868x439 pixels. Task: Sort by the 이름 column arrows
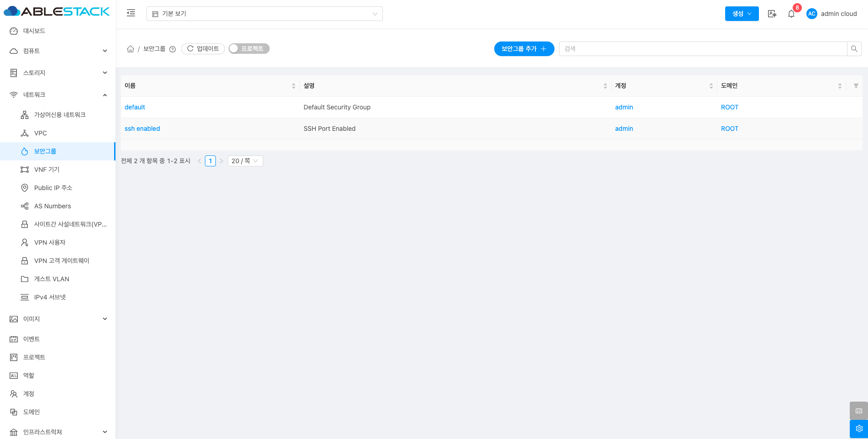[x=293, y=86]
